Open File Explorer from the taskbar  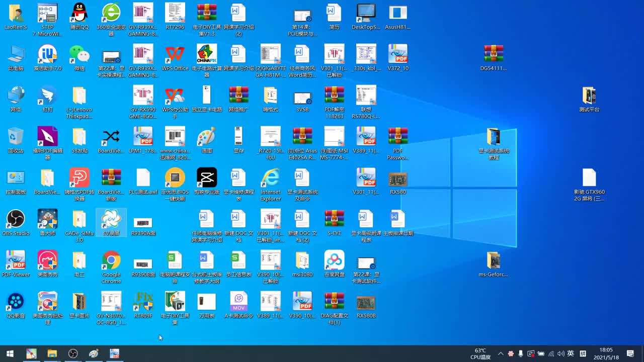click(x=52, y=353)
